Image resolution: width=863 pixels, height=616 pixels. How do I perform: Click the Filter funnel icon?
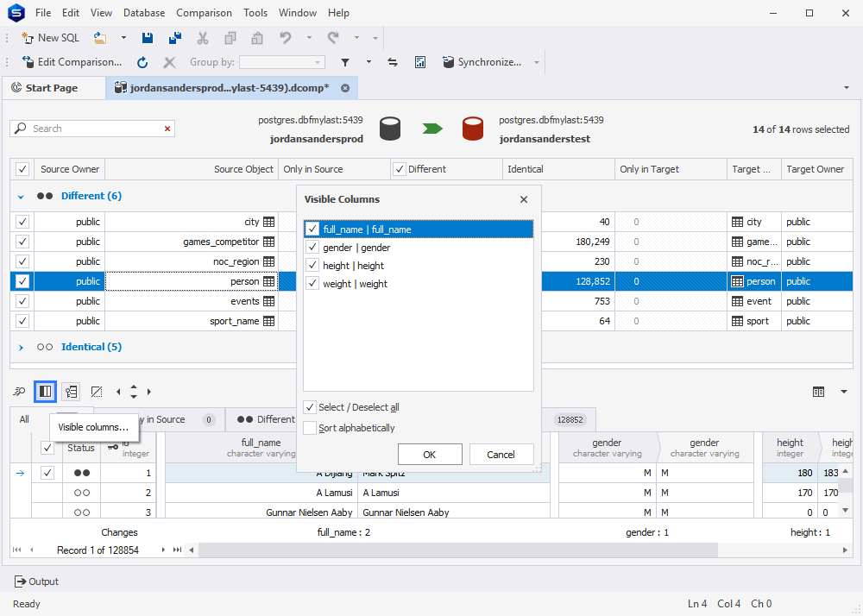click(345, 62)
